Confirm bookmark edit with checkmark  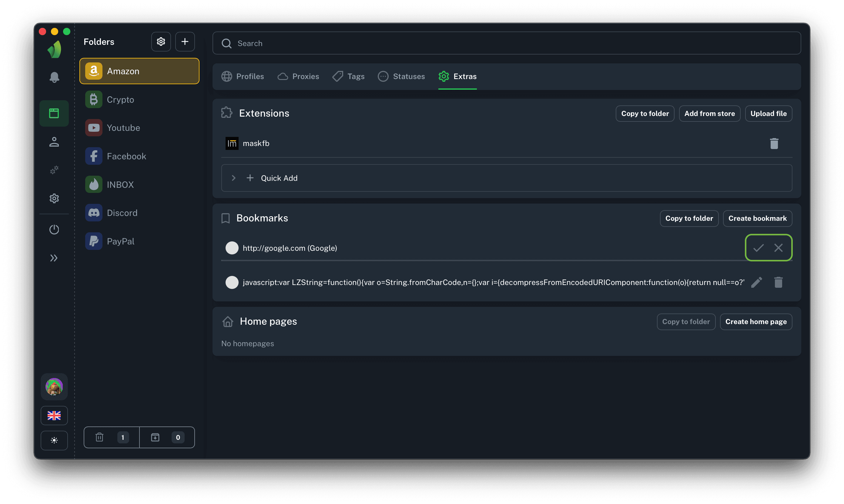(758, 248)
